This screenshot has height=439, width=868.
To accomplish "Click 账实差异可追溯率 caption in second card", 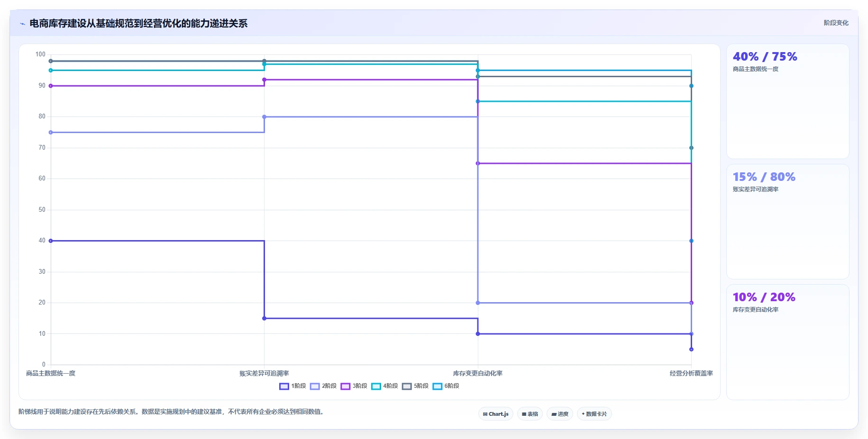I will pyautogui.click(x=756, y=189).
